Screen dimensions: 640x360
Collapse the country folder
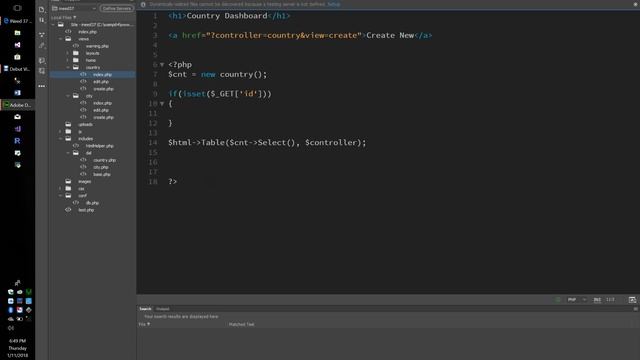point(68,67)
